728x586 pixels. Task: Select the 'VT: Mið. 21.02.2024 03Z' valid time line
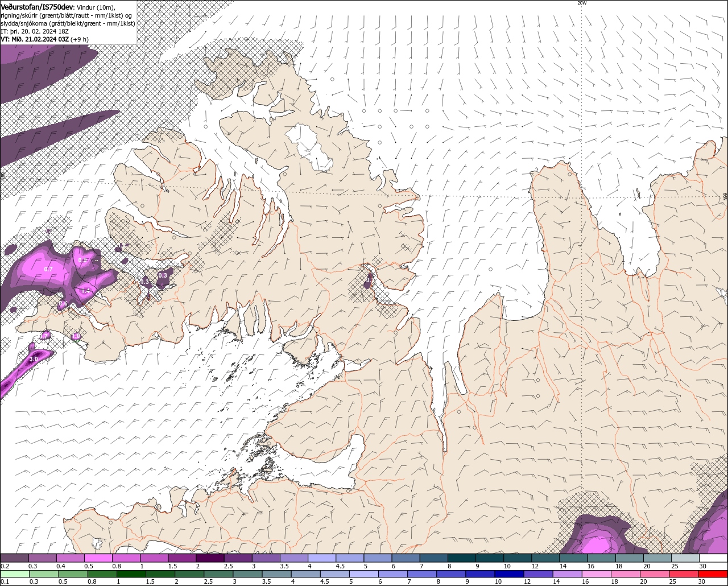35,39
